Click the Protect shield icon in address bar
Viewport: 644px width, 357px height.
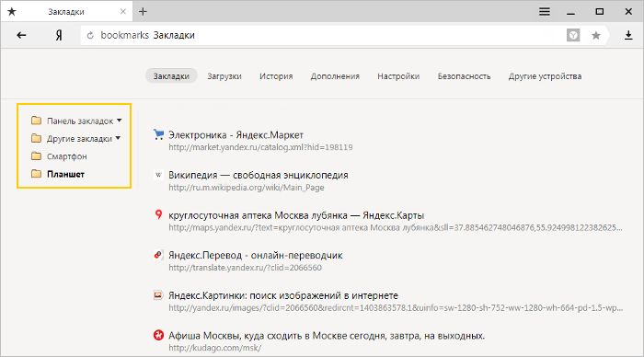click(573, 35)
